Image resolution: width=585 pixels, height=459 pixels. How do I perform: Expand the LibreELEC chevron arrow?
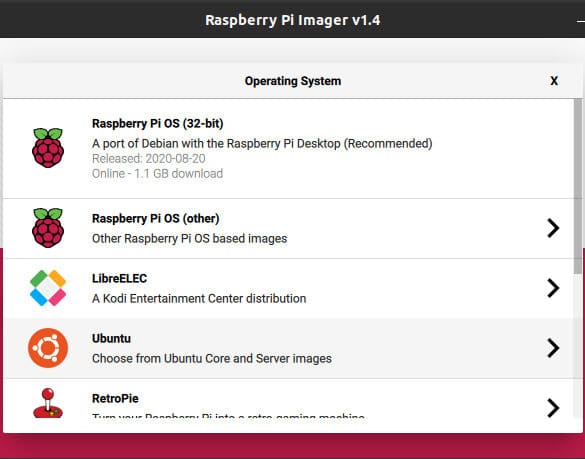tap(553, 288)
